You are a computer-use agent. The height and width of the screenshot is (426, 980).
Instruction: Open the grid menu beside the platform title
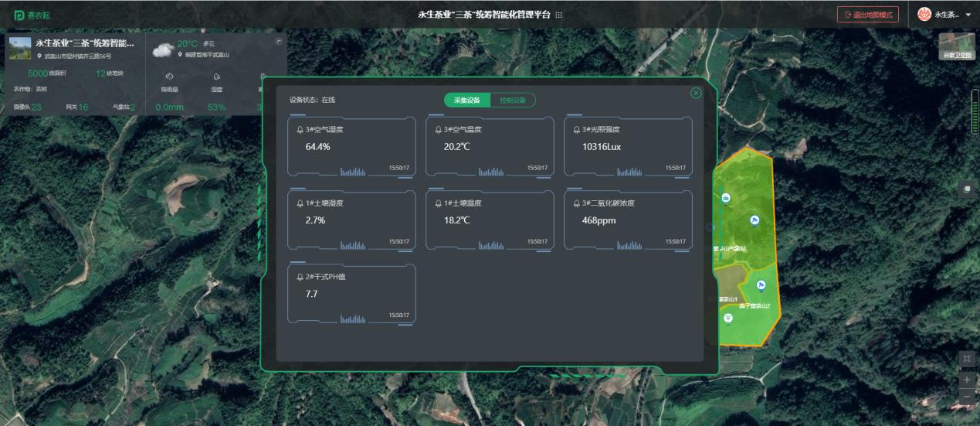(559, 15)
